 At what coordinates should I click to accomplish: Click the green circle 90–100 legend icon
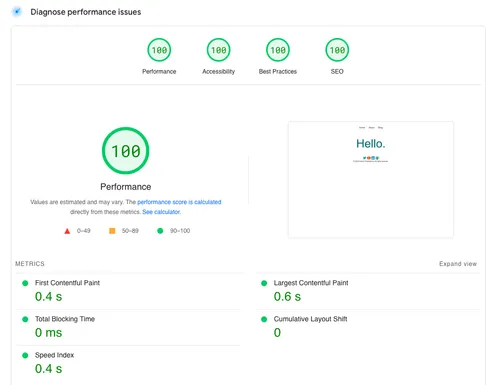[x=160, y=231]
